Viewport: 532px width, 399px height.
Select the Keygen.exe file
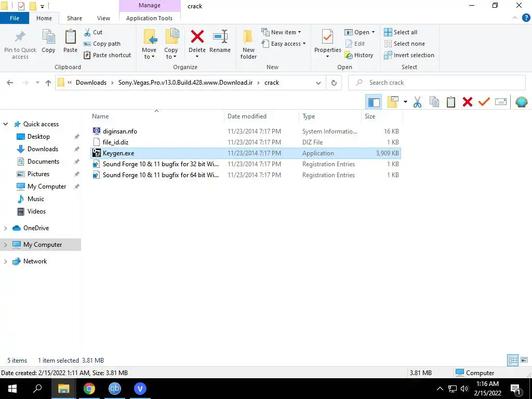point(246,153)
